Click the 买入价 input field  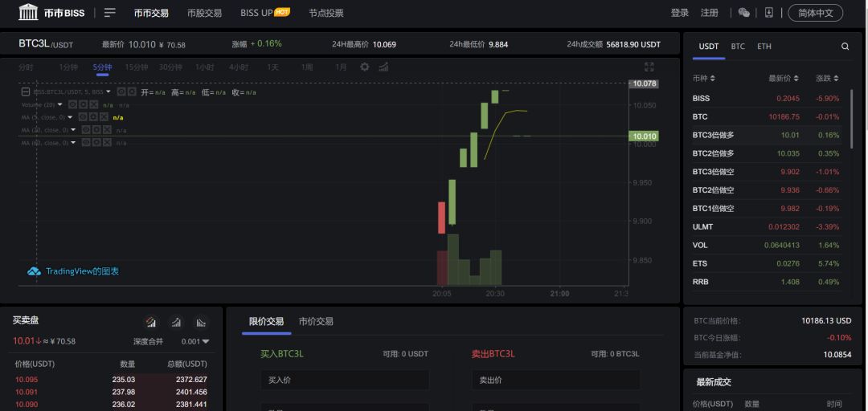[344, 380]
